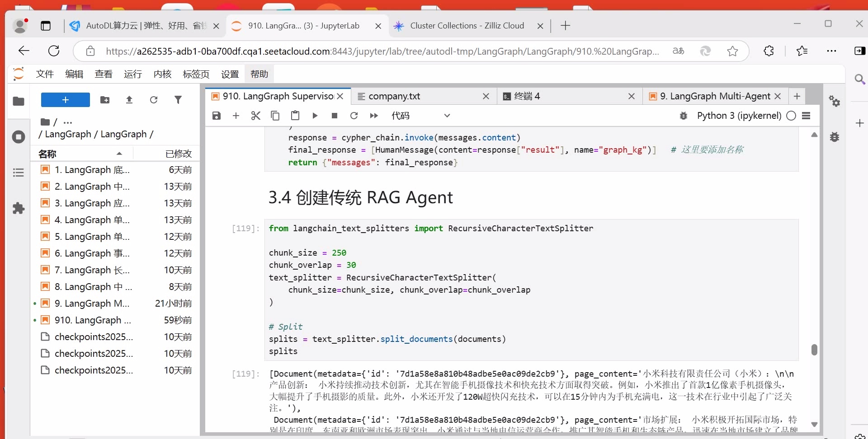This screenshot has height=439, width=868.
Task: Refresh the file browser listing
Action: pos(154,100)
